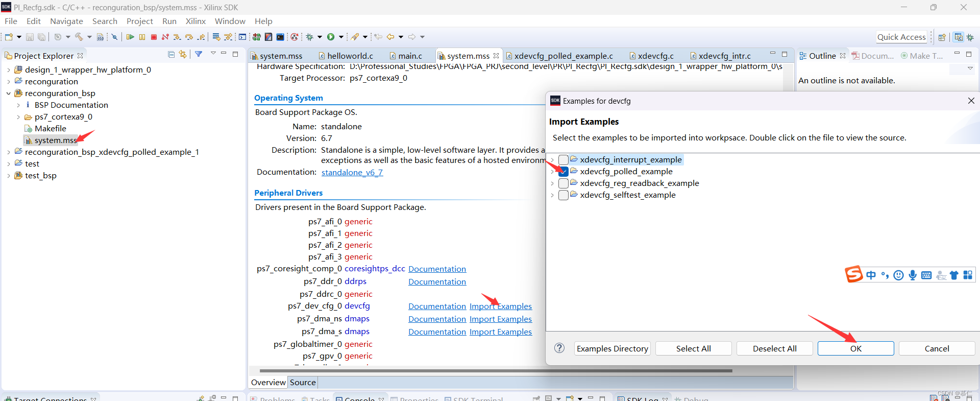Click Cancel in Import Examples dialog
980x401 pixels.
[937, 348]
